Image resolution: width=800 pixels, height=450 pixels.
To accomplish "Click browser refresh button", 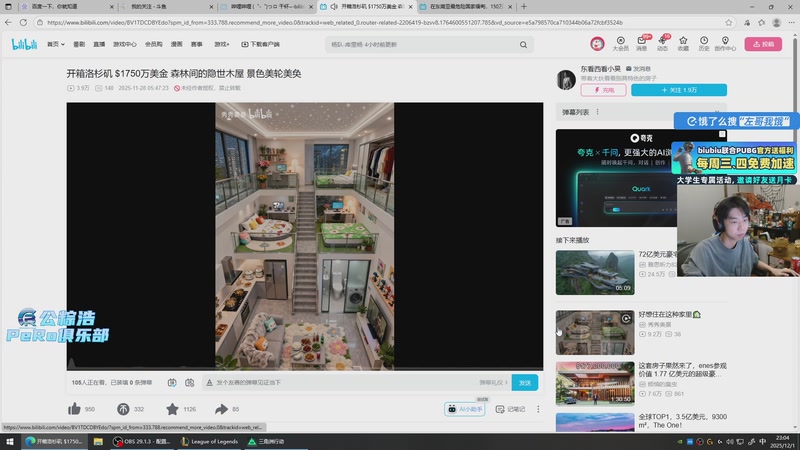I will (x=23, y=22).
